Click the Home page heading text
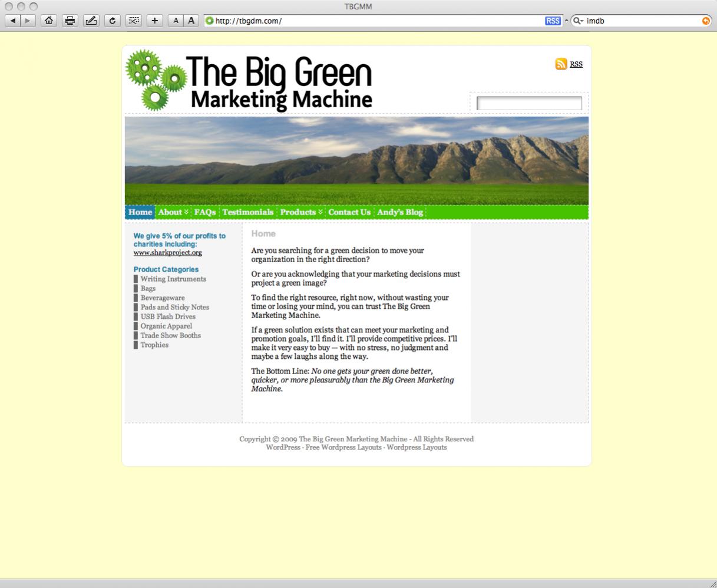This screenshot has width=717, height=588. (263, 234)
